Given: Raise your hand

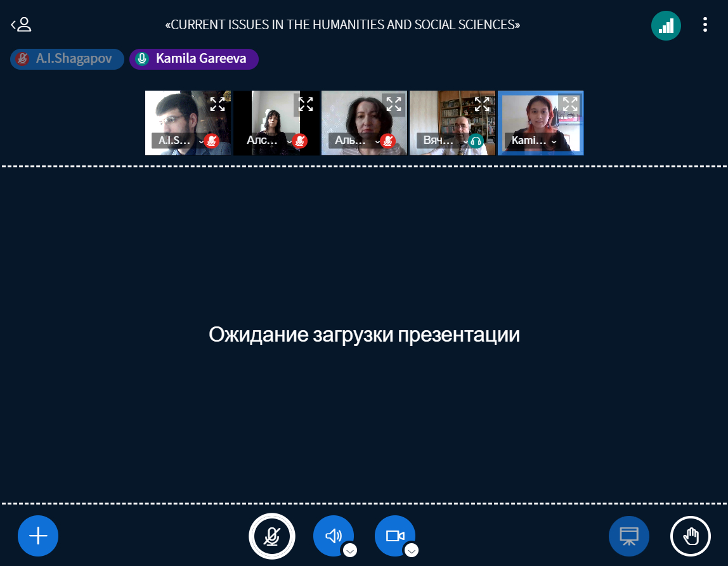Looking at the screenshot, I should (x=691, y=536).
